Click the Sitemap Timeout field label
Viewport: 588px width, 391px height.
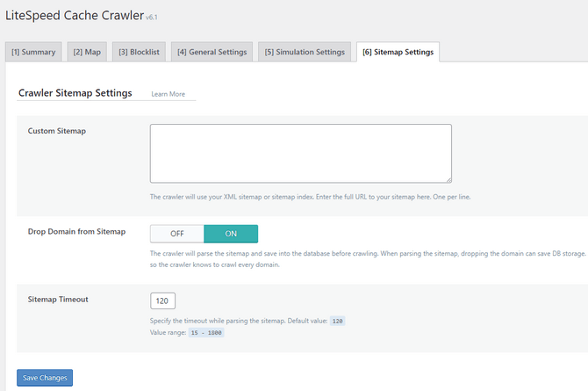tap(58, 299)
